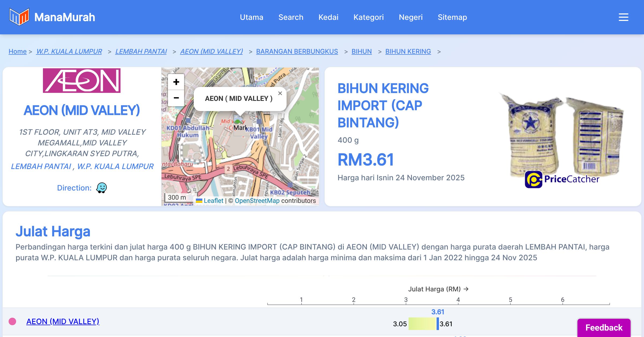Image resolution: width=644 pixels, height=337 pixels.
Task: Click the Feedback button
Action: pyautogui.click(x=604, y=328)
